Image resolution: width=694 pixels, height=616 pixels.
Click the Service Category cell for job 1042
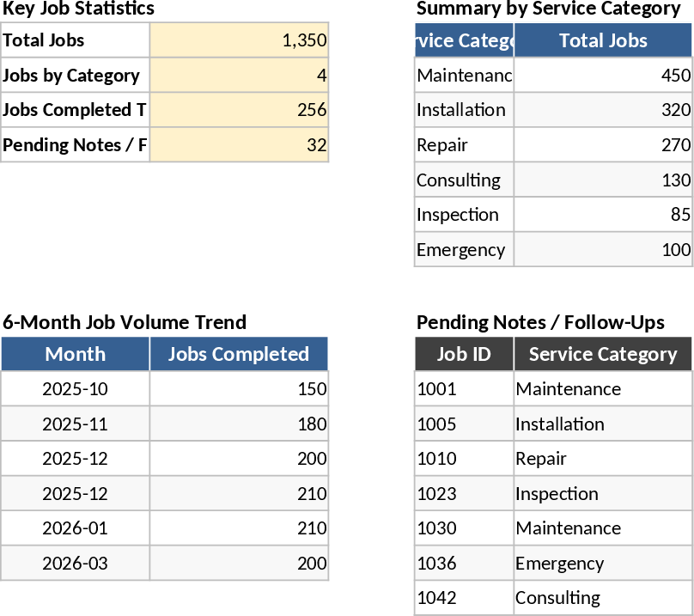pyautogui.click(x=603, y=598)
